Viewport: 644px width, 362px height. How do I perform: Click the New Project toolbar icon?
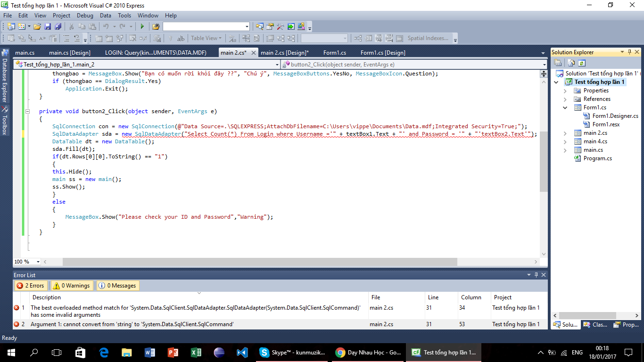10,26
